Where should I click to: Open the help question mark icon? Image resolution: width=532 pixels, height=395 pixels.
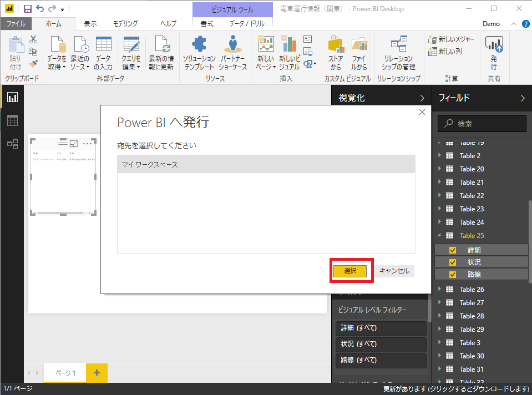point(525,24)
